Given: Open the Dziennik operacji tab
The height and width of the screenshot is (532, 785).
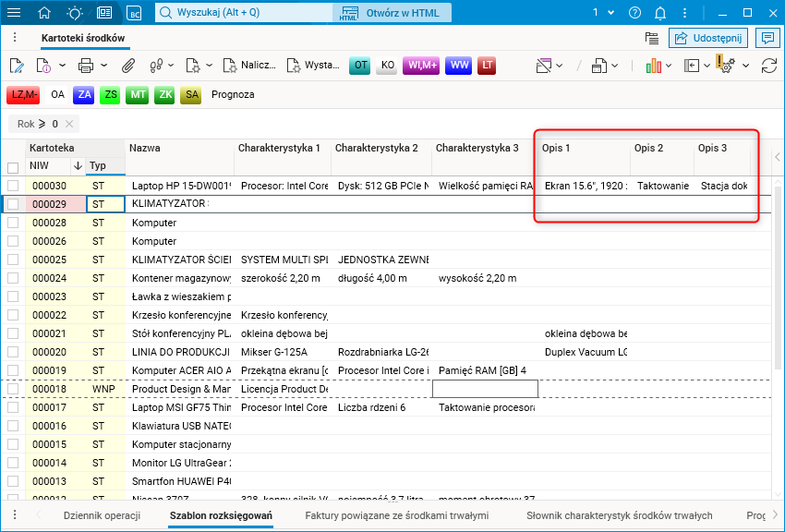Looking at the screenshot, I should 102,515.
